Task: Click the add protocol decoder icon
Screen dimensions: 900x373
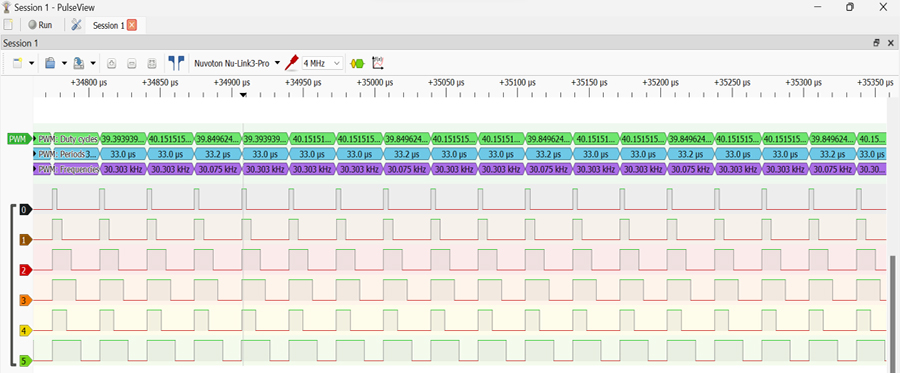Action: click(357, 63)
